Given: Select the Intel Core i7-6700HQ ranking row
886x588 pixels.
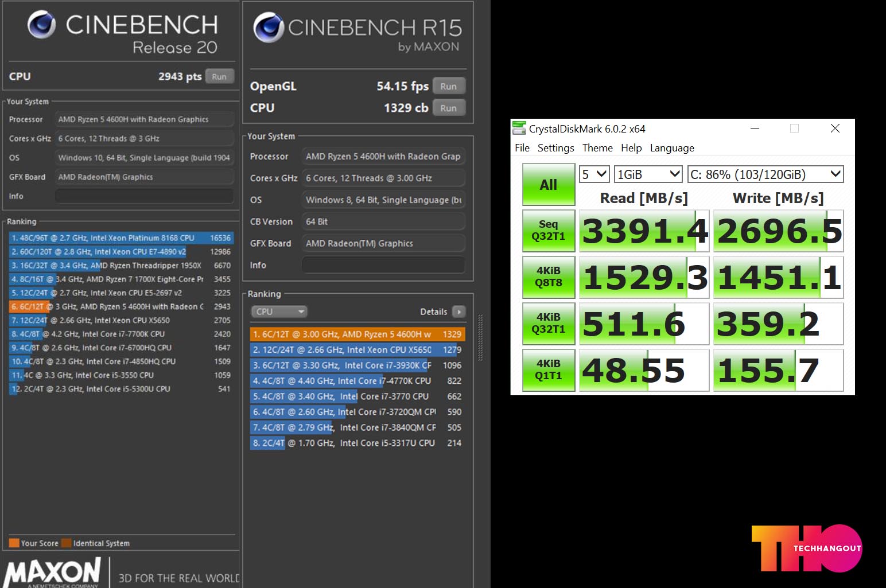Looking at the screenshot, I should tap(121, 348).
